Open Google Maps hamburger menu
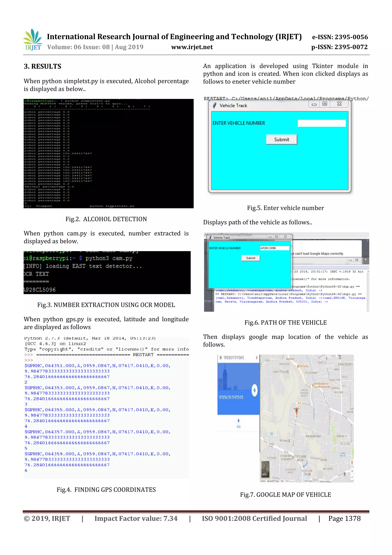The height and width of the screenshot is (555, 392). (x=220, y=357)
